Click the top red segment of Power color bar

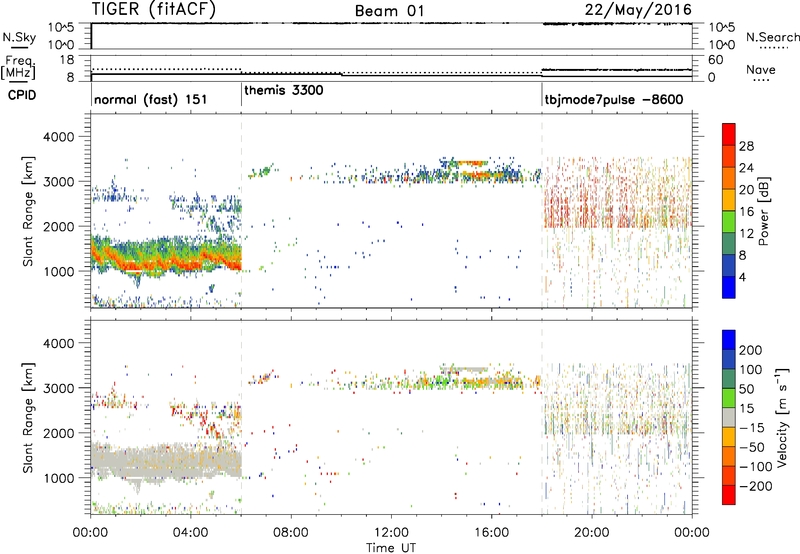click(x=729, y=134)
